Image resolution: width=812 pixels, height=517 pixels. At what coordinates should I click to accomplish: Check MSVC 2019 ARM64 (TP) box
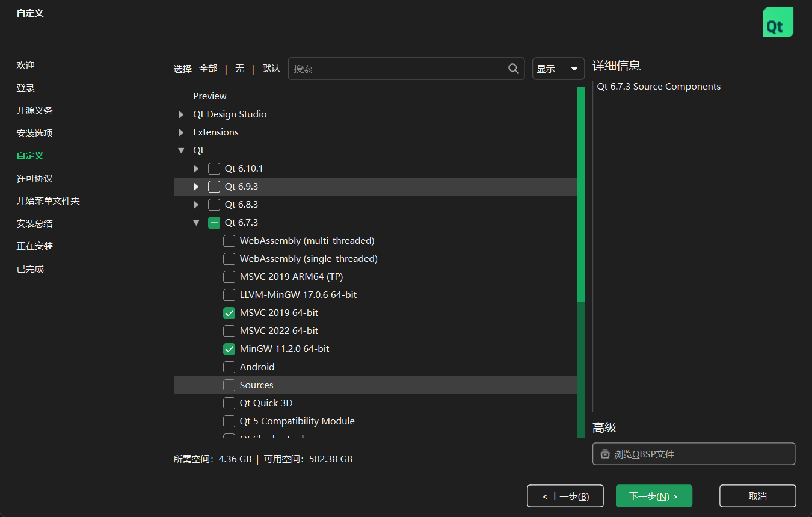point(229,277)
